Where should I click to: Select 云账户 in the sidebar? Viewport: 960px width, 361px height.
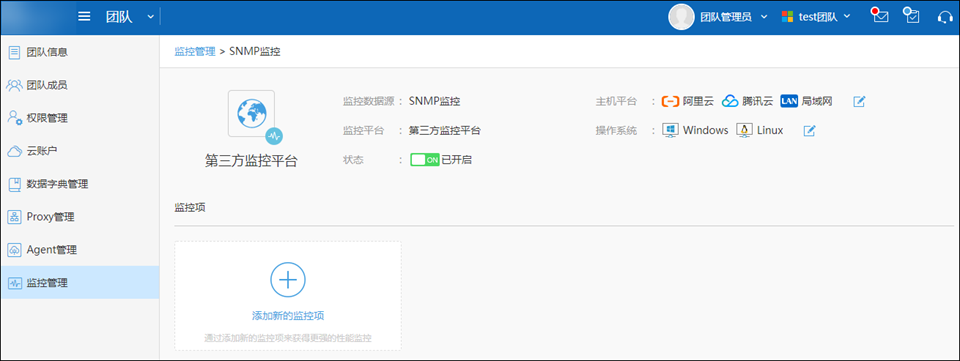[80, 151]
